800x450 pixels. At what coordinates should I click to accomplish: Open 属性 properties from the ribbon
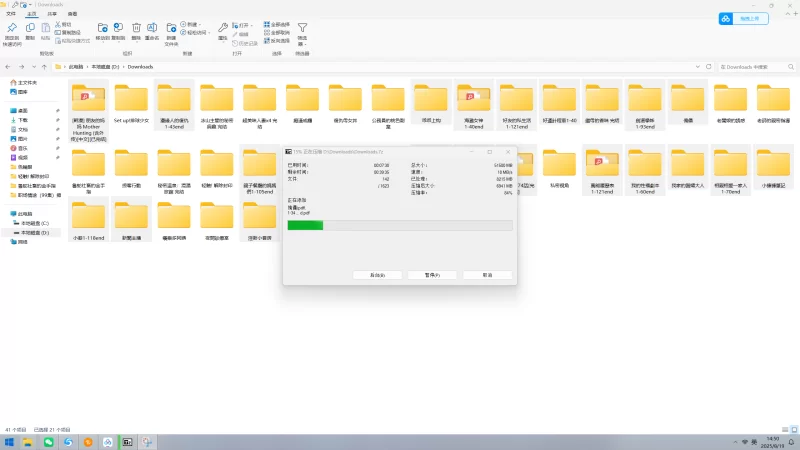pyautogui.click(x=223, y=29)
